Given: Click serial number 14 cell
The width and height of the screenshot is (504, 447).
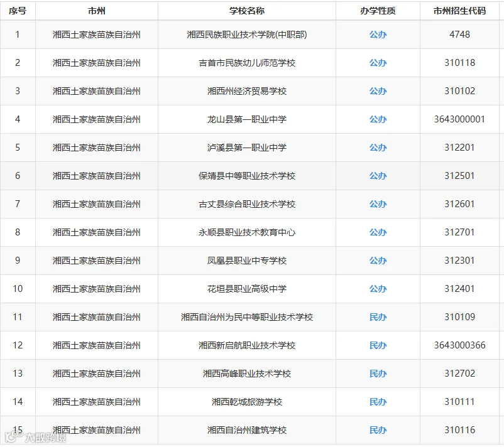Looking at the screenshot, I should click(18, 402).
